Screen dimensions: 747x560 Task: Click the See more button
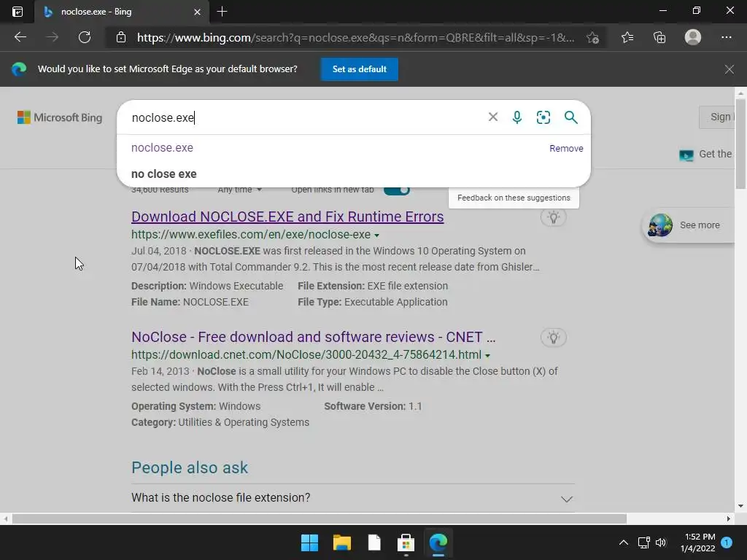(x=689, y=225)
